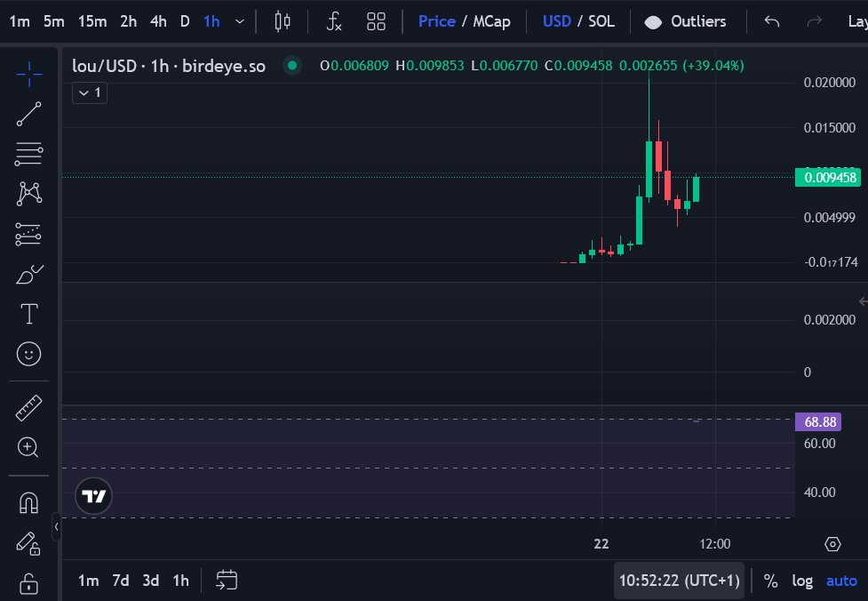Redo the chart action
This screenshot has width=868, height=601.
coord(815,21)
